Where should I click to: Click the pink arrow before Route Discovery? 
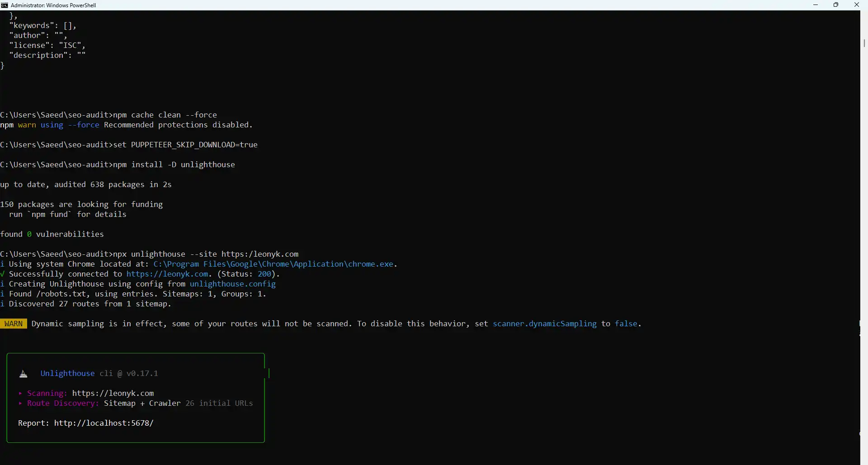coord(20,403)
